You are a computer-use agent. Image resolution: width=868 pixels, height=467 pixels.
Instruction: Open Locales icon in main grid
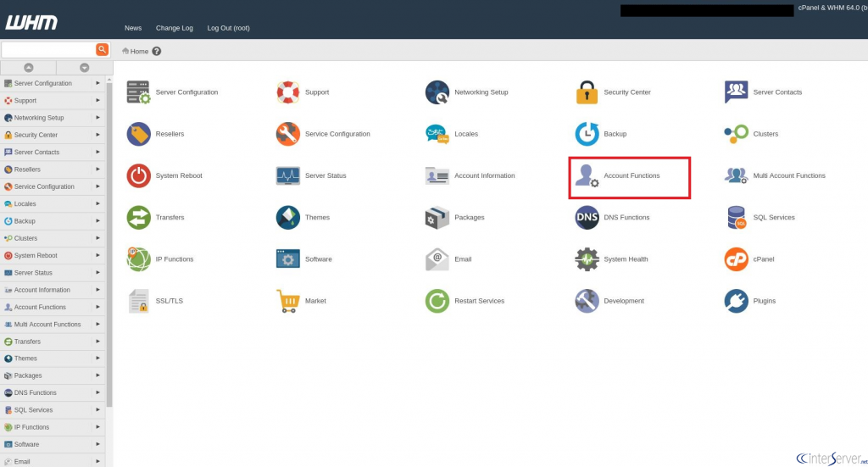pyautogui.click(x=437, y=134)
